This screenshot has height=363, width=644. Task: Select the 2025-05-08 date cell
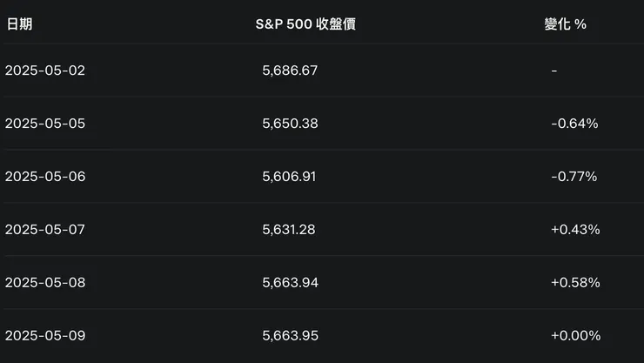(x=45, y=283)
